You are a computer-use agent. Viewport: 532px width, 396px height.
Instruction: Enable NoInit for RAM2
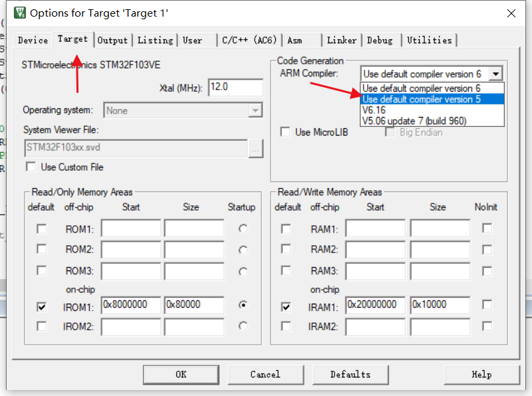(x=487, y=250)
